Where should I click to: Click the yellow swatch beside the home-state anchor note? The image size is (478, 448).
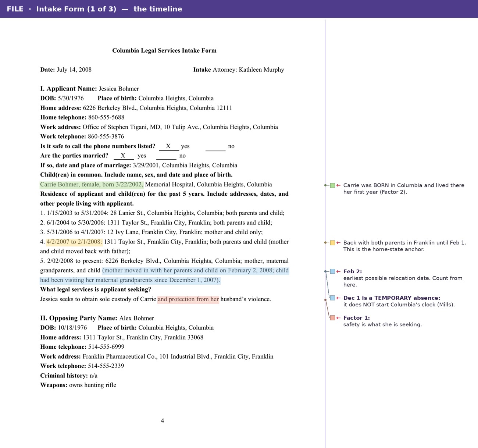coord(332,243)
